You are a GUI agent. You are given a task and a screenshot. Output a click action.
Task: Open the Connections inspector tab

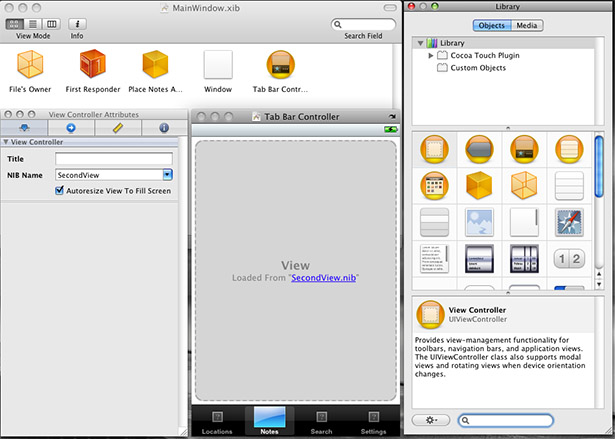(71, 128)
